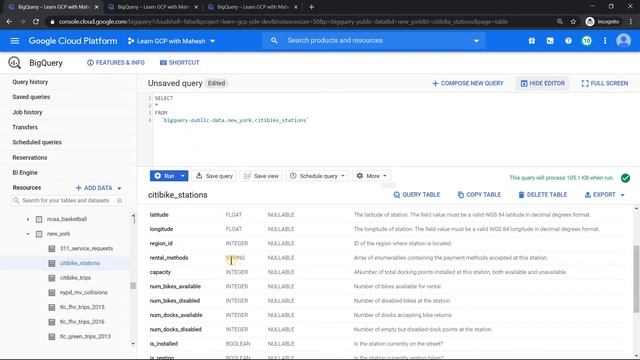
Task: Open the ADD DATA dropdown arrow
Action: [119, 188]
